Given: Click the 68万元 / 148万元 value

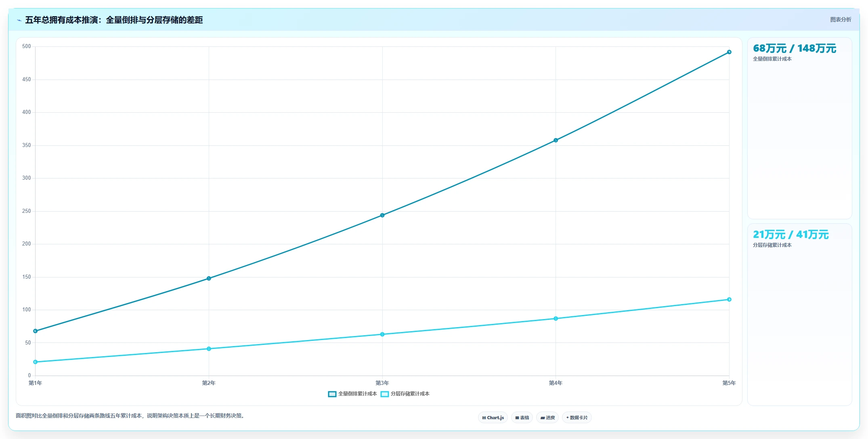Looking at the screenshot, I should pos(795,48).
